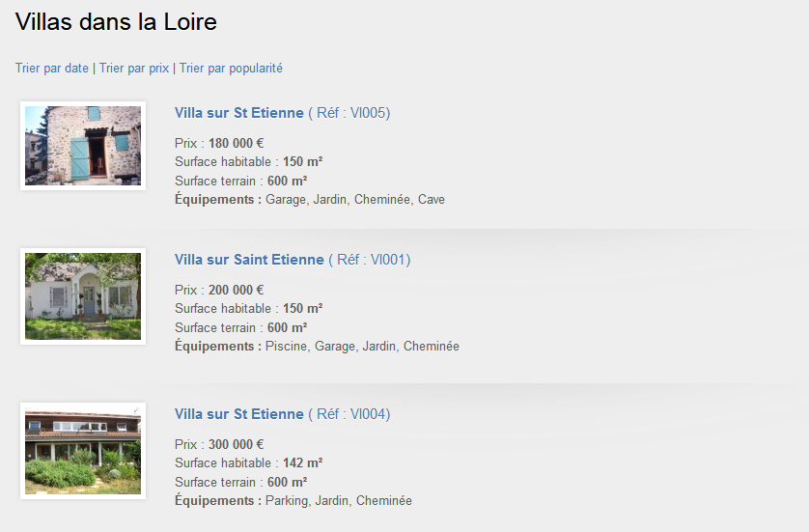The image size is (809, 532).
Task: Open the Villa sur St Etienne VI005 title
Action: click(x=239, y=113)
